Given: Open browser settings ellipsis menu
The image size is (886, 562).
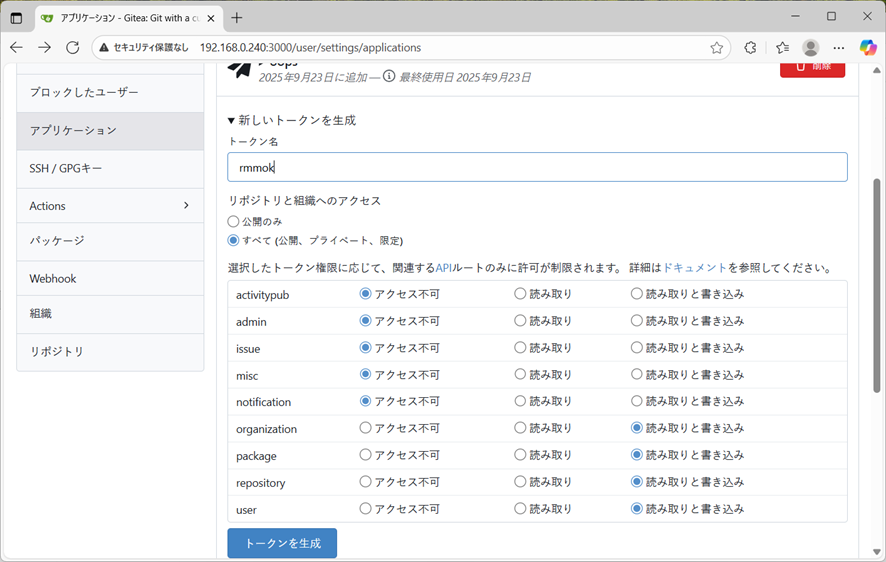Looking at the screenshot, I should 838,47.
